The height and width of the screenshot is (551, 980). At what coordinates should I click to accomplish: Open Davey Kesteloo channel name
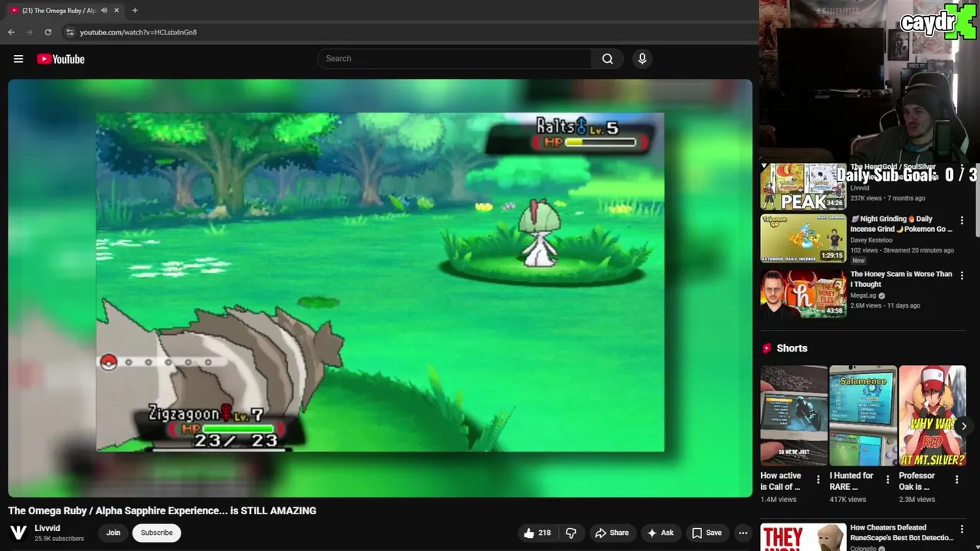(871, 240)
